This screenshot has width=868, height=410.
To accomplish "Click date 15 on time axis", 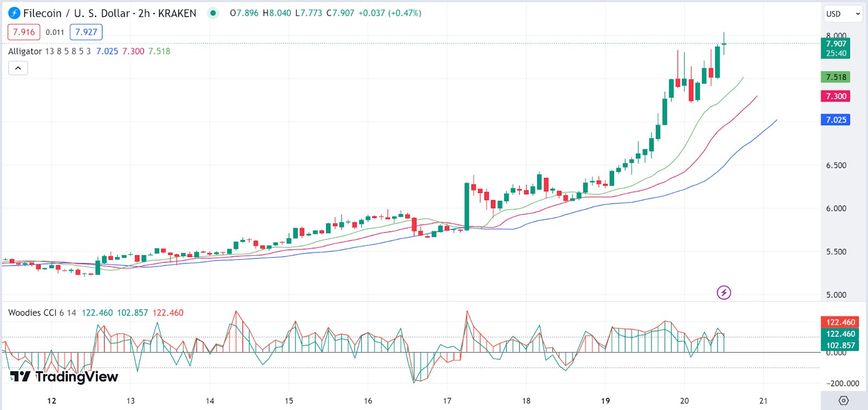I will point(289,401).
